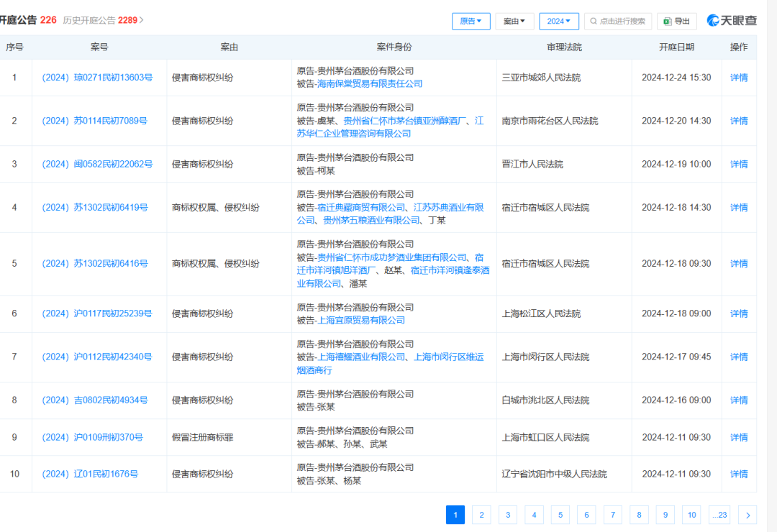777x532 pixels.
Task: Open defendant 贵州省仁怀市茅台镇亚洲醇酒厂 link
Action: point(405,121)
